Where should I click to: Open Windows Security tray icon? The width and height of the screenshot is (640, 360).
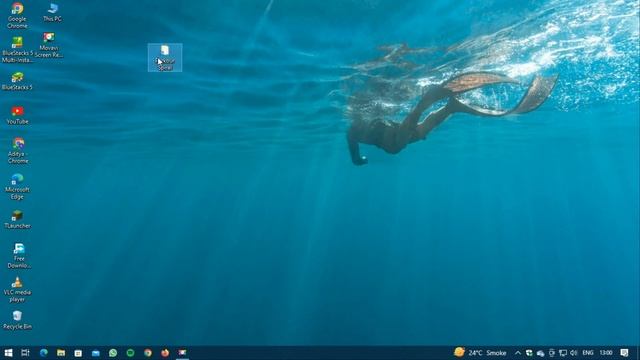coord(529,353)
